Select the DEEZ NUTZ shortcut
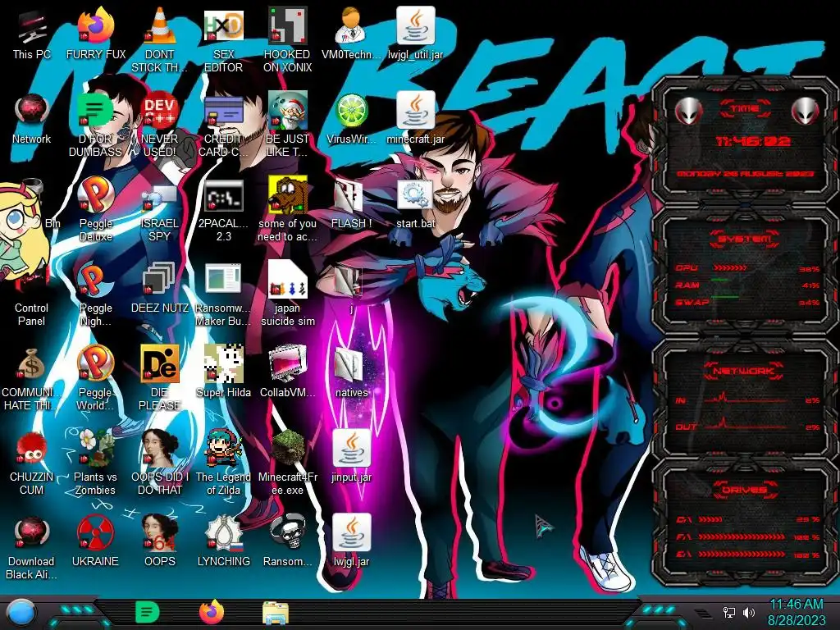Screen dimensions: 840x630 tap(159, 287)
